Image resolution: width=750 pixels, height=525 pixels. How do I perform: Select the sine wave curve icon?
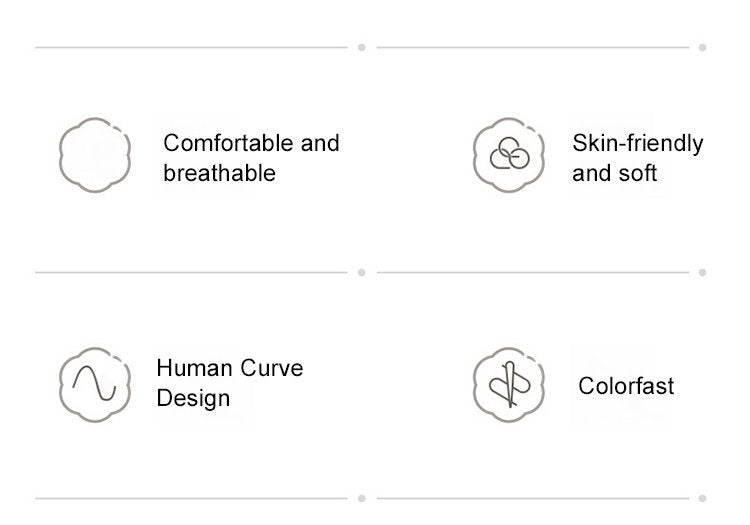coord(95,382)
